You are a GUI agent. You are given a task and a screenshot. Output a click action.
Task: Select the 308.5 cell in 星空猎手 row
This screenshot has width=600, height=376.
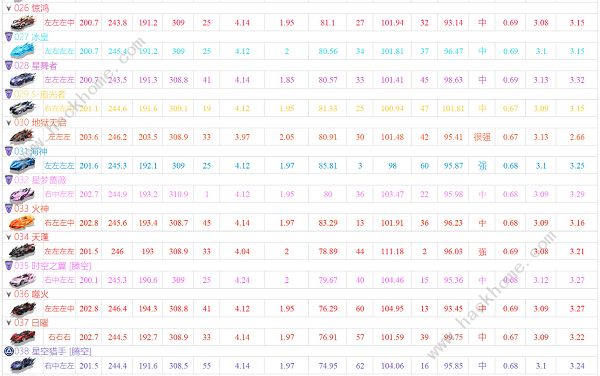pyautogui.click(x=178, y=366)
